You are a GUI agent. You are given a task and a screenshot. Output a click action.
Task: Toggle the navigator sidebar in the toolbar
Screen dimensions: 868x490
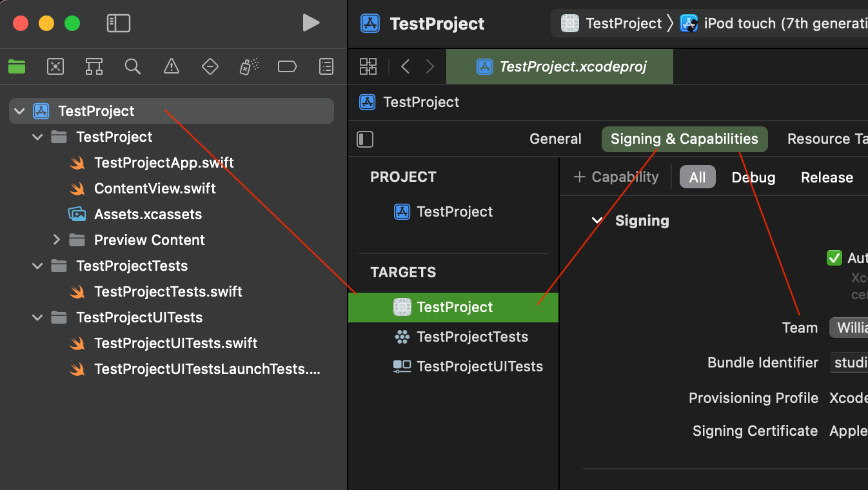[x=119, y=24]
